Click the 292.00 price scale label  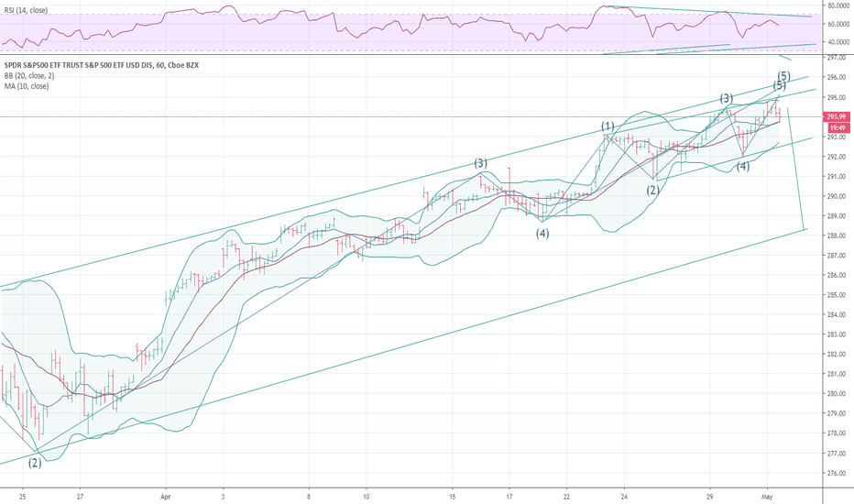click(x=836, y=157)
